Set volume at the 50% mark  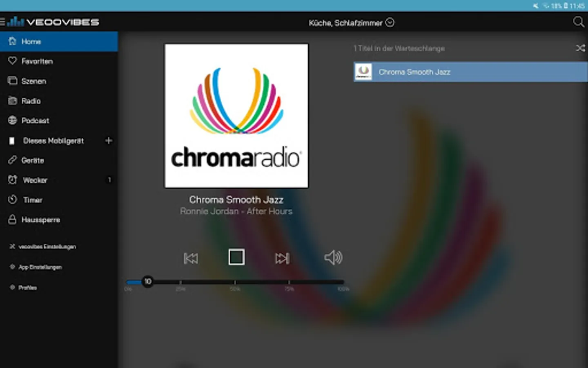point(235,282)
